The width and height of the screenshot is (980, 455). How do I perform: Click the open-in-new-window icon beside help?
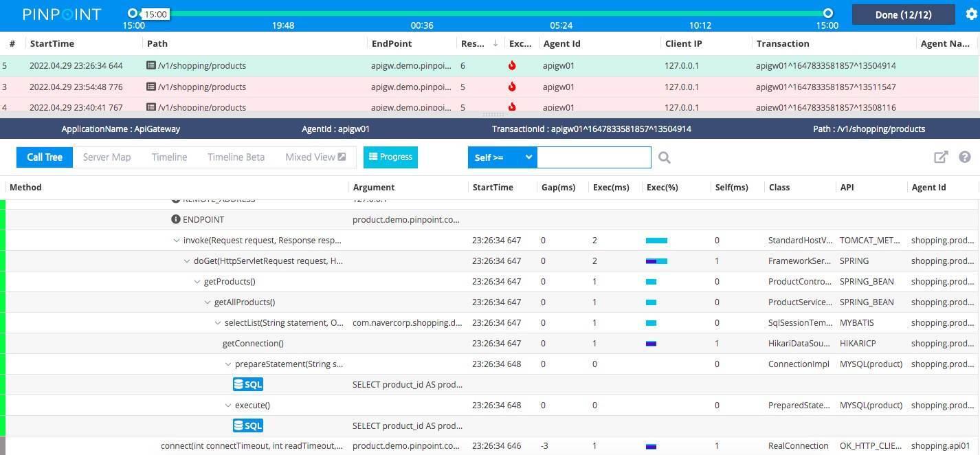[x=941, y=157]
